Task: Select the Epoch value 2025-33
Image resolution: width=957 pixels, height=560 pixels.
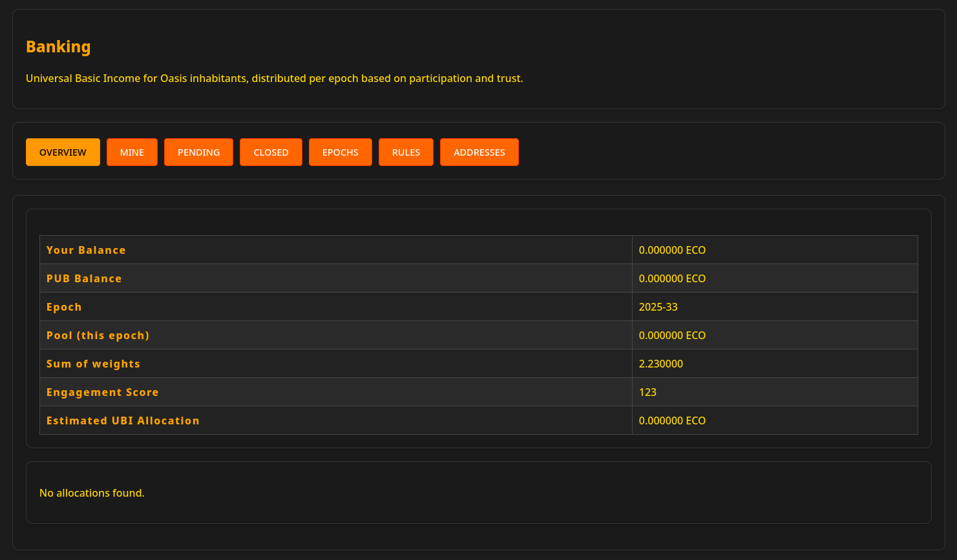Action: click(x=658, y=307)
